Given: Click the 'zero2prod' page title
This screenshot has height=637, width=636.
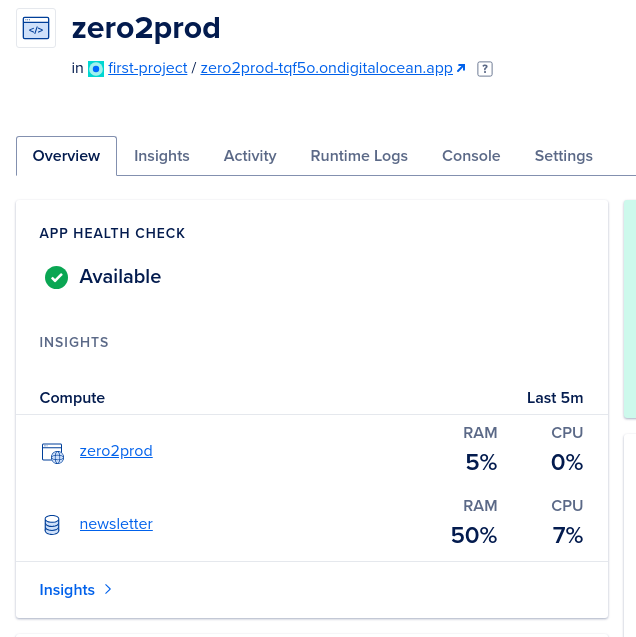Looking at the screenshot, I should click(x=146, y=28).
